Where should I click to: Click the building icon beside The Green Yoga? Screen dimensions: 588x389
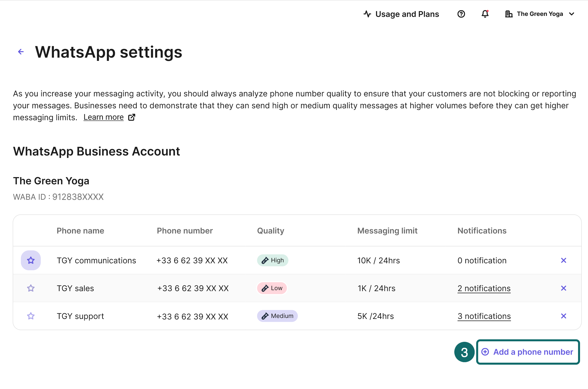tap(509, 14)
